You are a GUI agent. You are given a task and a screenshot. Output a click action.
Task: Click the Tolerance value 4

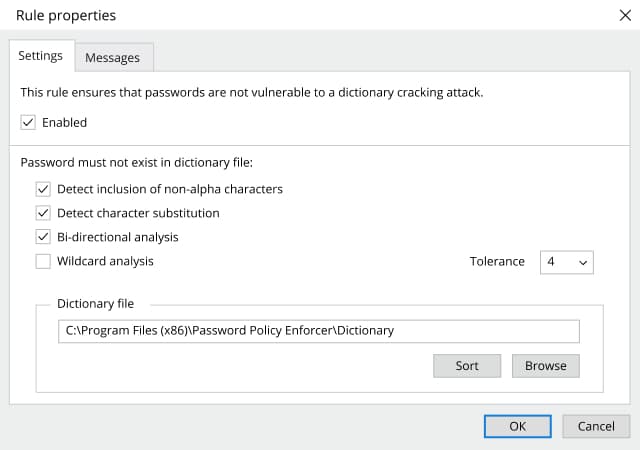click(x=551, y=262)
